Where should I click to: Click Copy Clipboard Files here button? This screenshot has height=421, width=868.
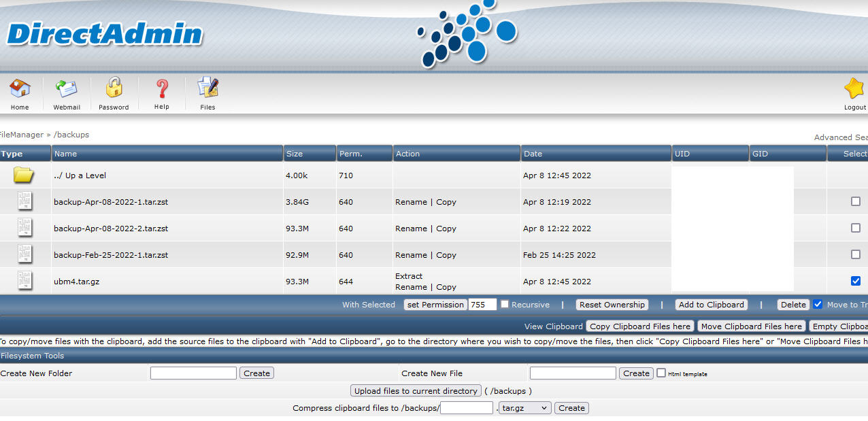(x=640, y=326)
